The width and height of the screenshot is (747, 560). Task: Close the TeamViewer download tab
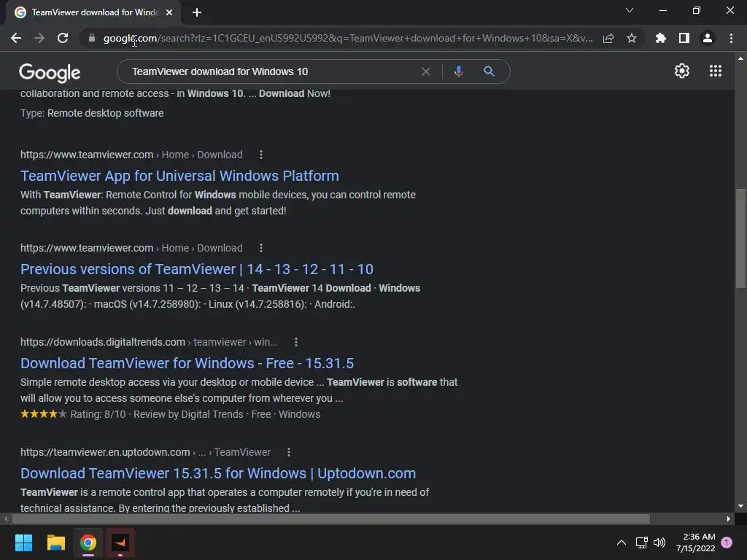(169, 12)
